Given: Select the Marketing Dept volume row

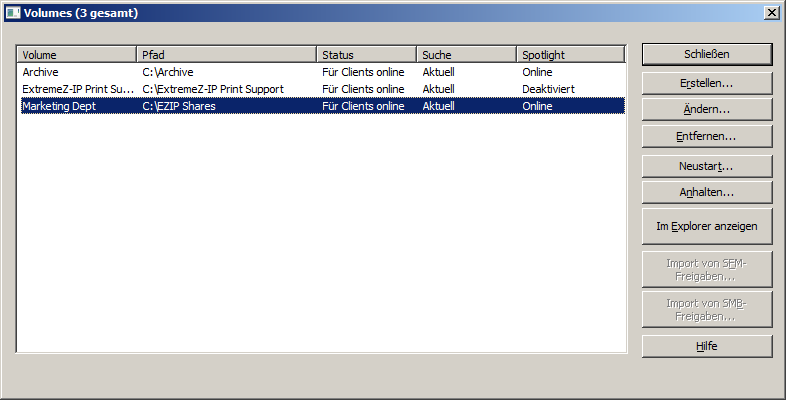Looking at the screenshot, I should (x=59, y=106).
